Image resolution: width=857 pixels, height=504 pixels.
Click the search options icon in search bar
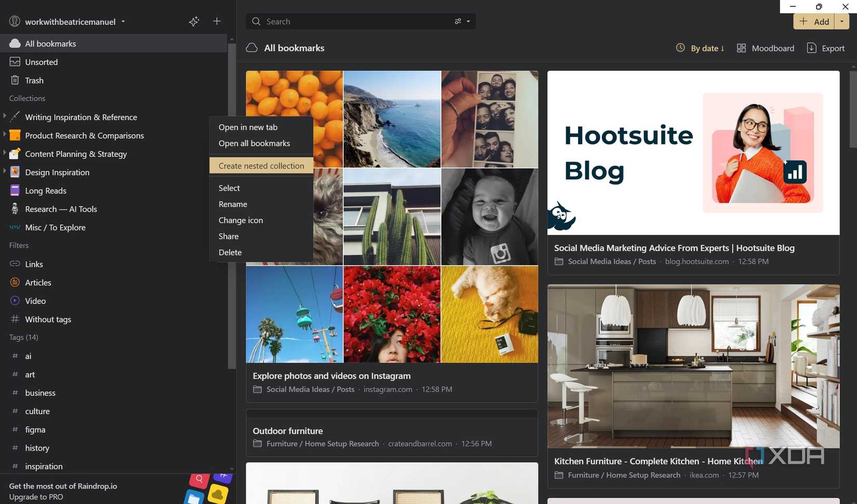click(x=458, y=21)
